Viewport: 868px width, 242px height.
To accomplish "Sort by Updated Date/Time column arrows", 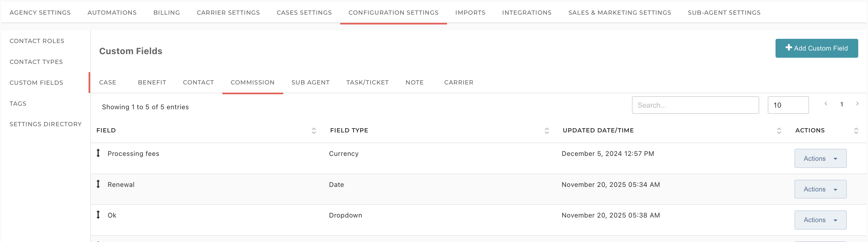I will [779, 130].
